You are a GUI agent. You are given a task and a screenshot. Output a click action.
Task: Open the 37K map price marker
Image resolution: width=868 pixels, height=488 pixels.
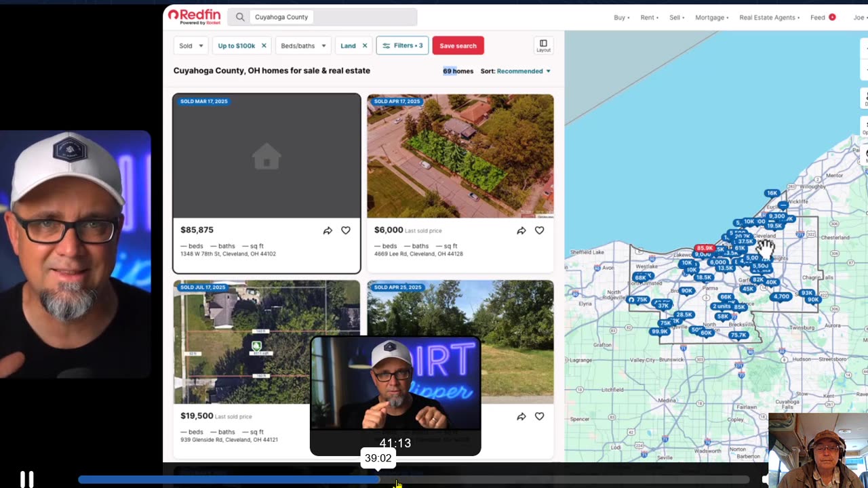coord(663,306)
